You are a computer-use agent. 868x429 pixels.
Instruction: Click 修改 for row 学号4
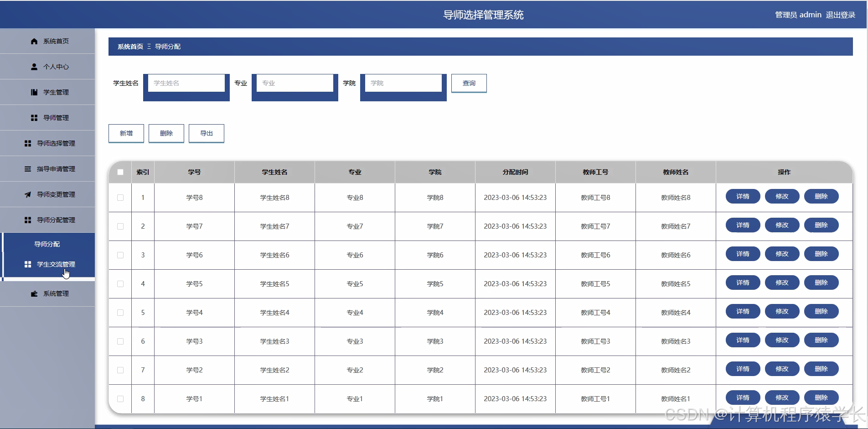(x=782, y=311)
